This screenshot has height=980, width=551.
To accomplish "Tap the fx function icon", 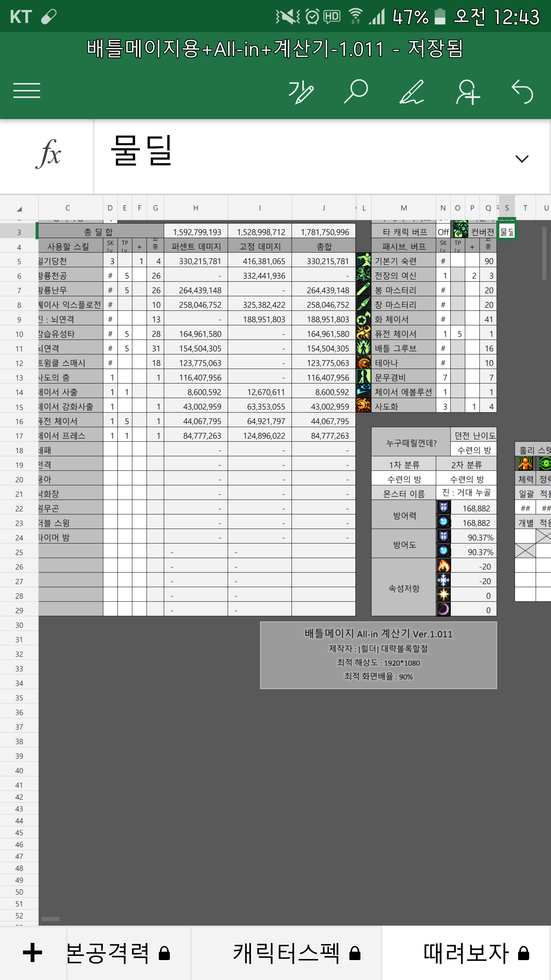I will click(x=48, y=155).
